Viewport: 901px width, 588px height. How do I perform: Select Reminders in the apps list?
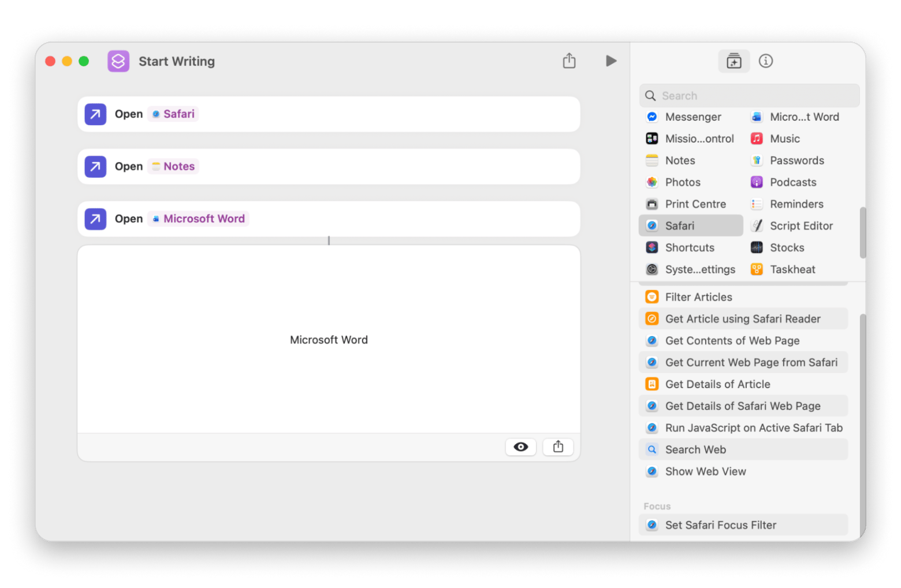click(796, 204)
